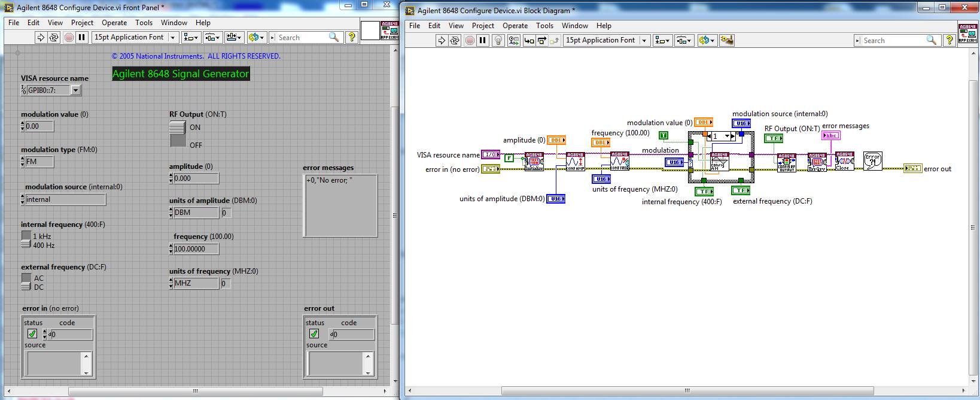
Task: Open Block Diagram font dropdown arrow
Action: pos(644,40)
